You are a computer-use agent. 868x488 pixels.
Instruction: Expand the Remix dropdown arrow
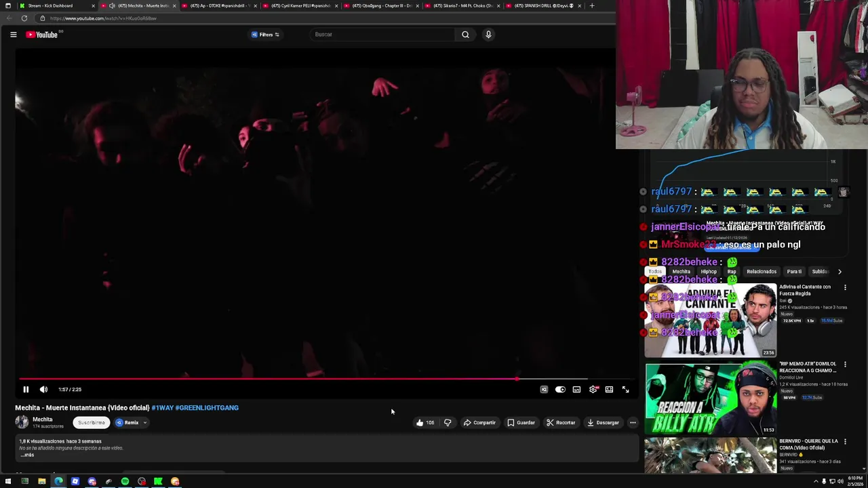pyautogui.click(x=144, y=423)
